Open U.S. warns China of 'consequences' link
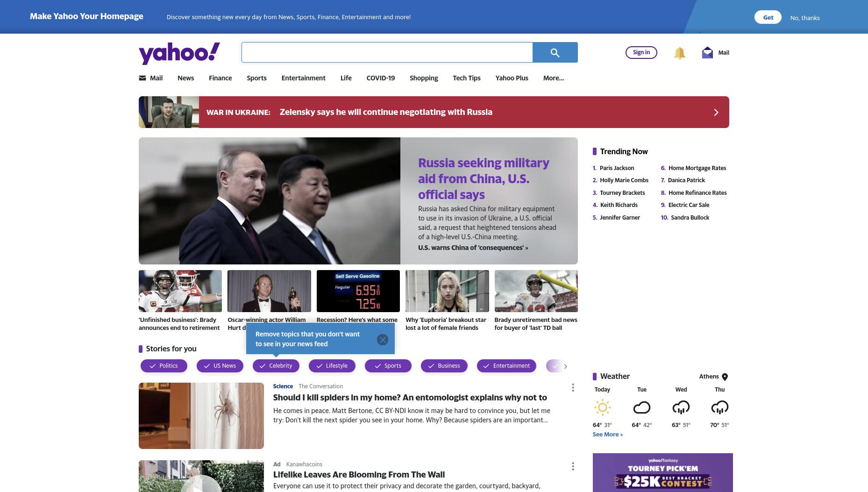The height and width of the screenshot is (492, 868). (473, 248)
